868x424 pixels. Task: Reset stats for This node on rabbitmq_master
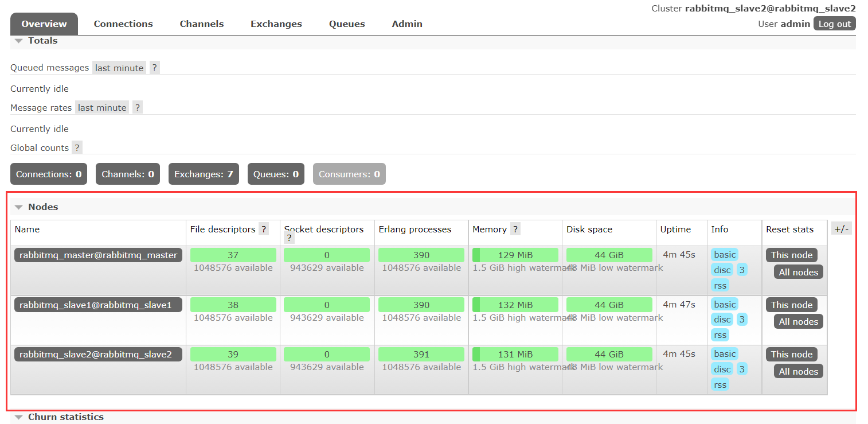point(792,255)
